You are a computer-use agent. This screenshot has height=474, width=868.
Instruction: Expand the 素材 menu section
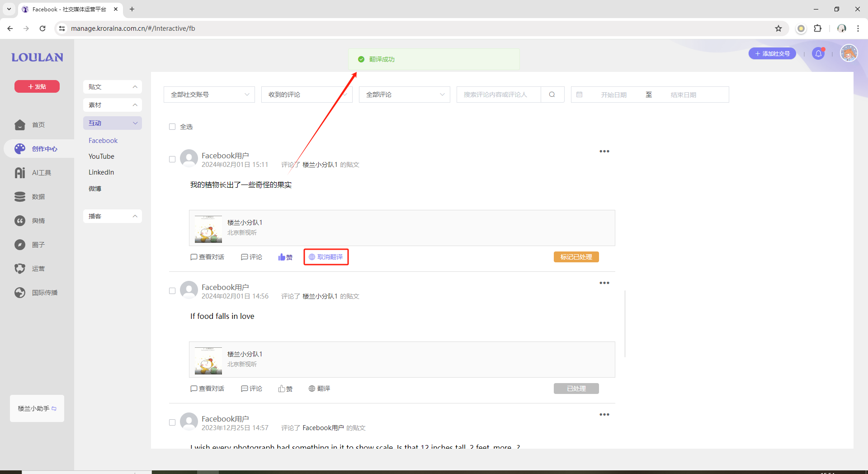[113, 105]
